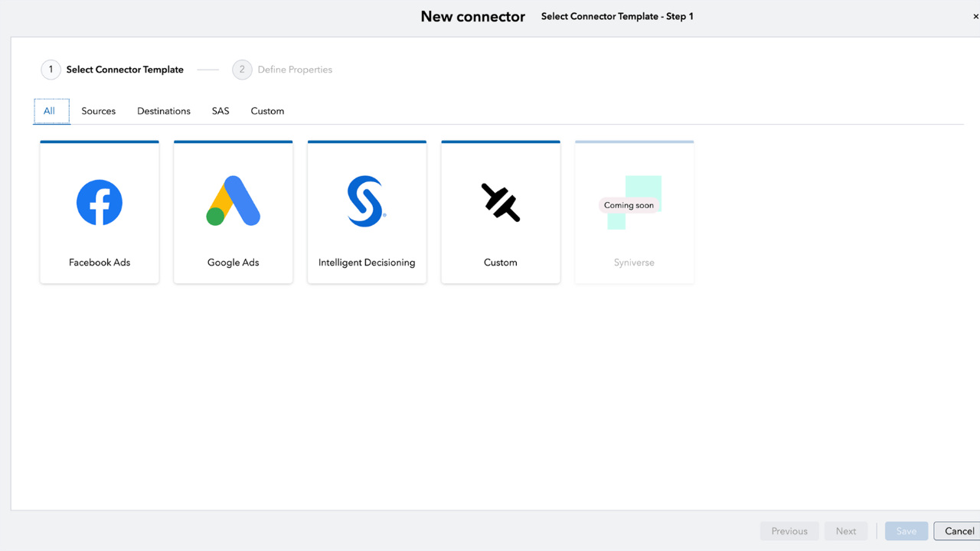Pick the SAS Intelligent Decisioning logo
The image size is (980, 551).
366,201
